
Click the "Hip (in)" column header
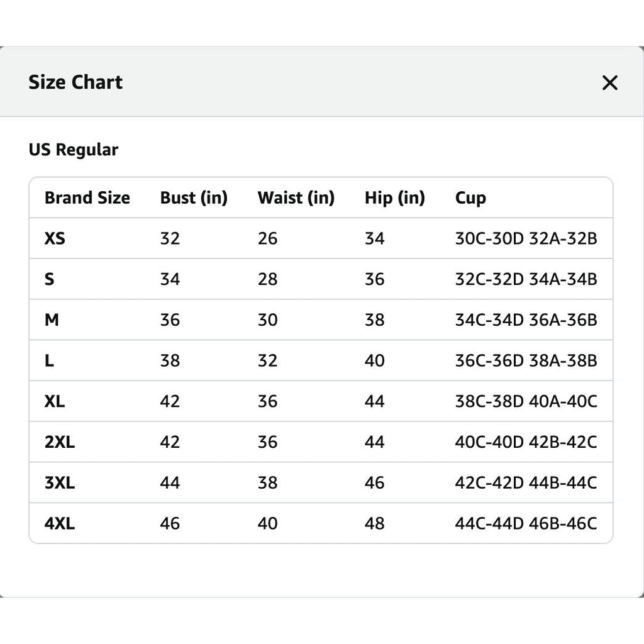[x=395, y=197]
